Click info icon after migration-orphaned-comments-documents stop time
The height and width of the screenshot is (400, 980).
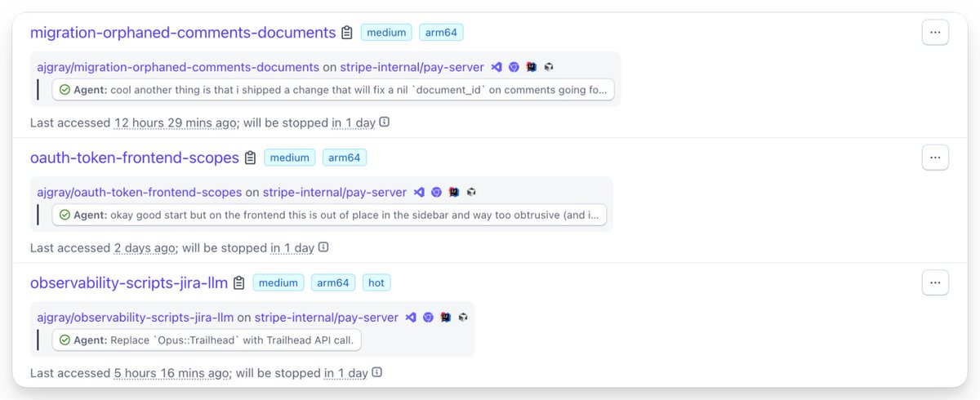pos(385,122)
